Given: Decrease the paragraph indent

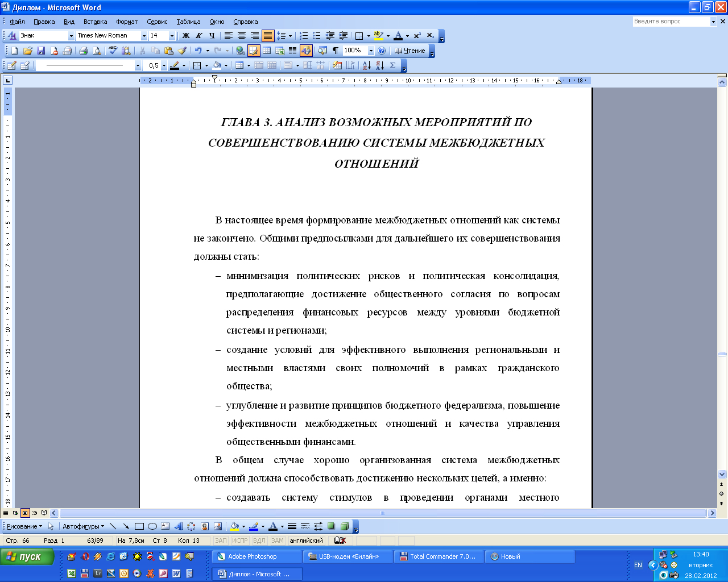Looking at the screenshot, I should [x=330, y=36].
